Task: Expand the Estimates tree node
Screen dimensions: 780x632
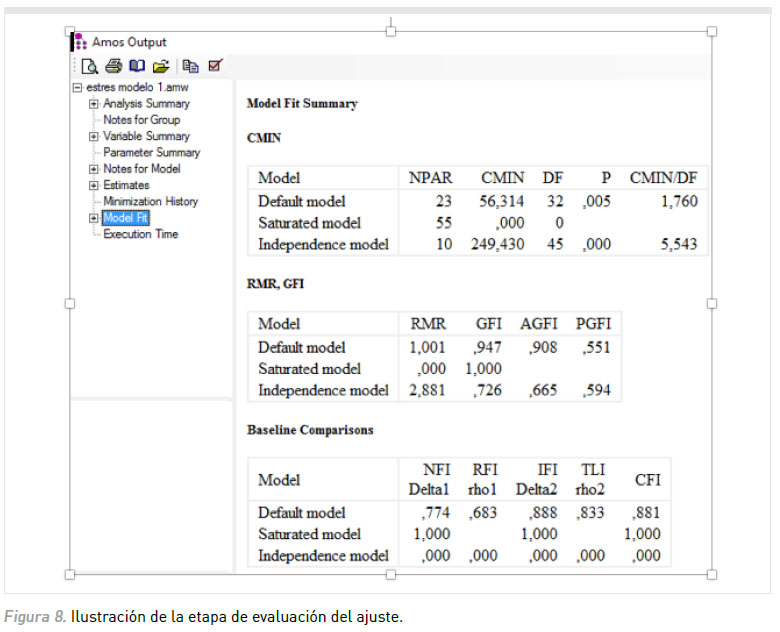Action: tap(94, 186)
